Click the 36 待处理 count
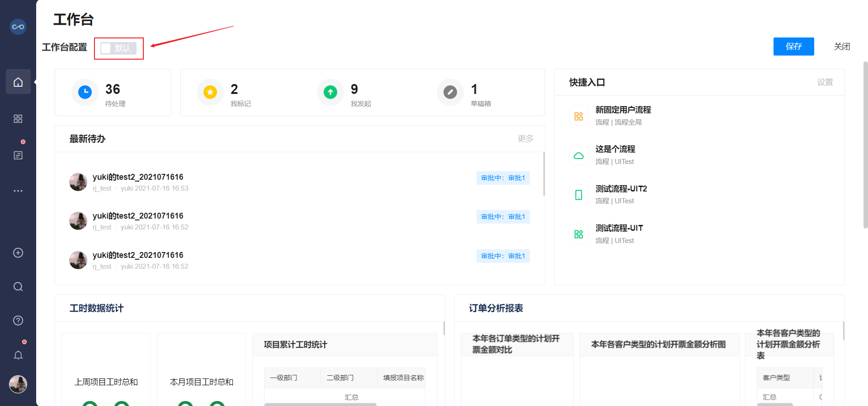 pos(113,89)
